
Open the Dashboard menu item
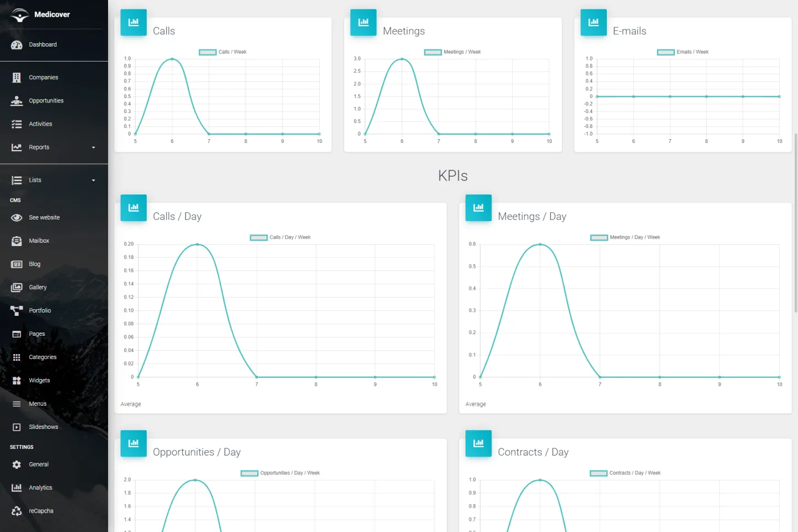[x=54, y=45]
